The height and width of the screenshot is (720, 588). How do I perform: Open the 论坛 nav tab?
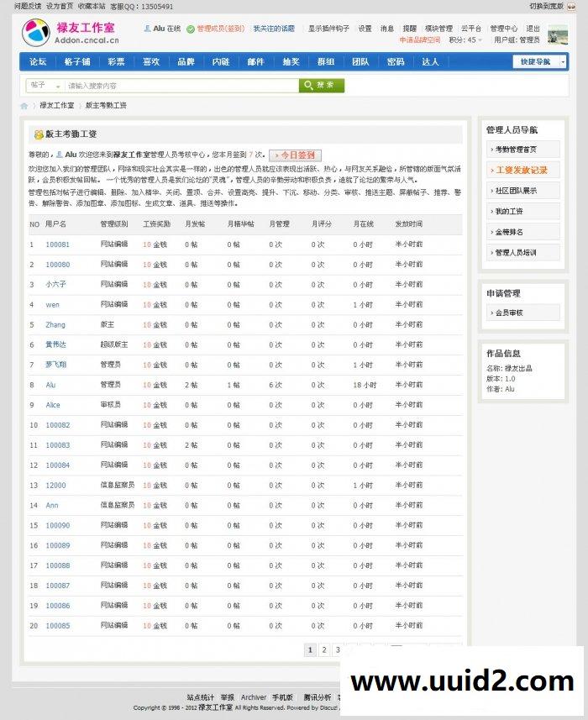pos(38,61)
